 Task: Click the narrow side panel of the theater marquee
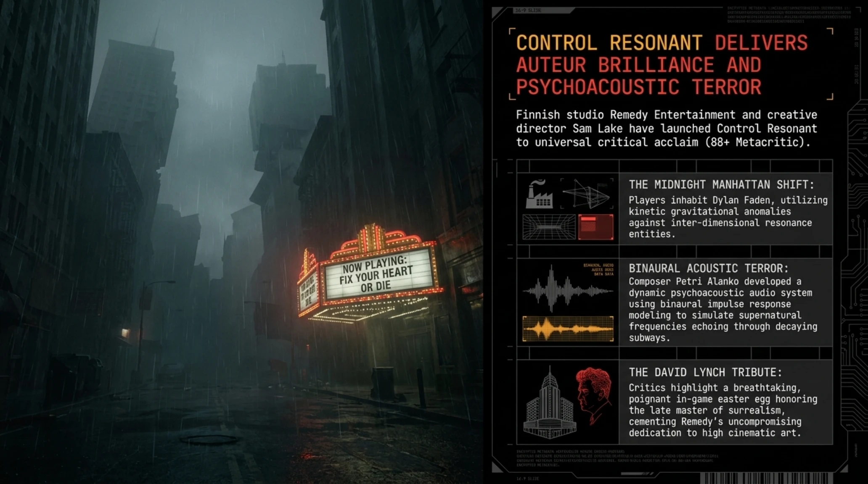pos(309,290)
